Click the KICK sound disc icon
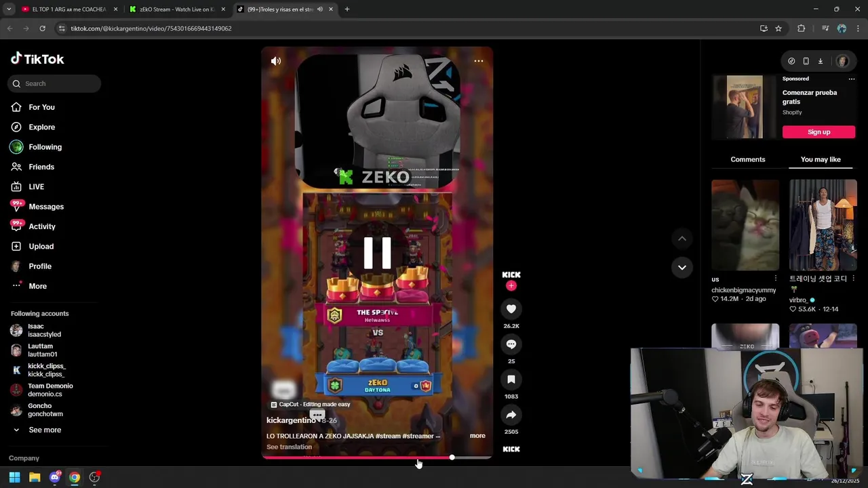Screen dimensions: 868x488 [511, 449]
